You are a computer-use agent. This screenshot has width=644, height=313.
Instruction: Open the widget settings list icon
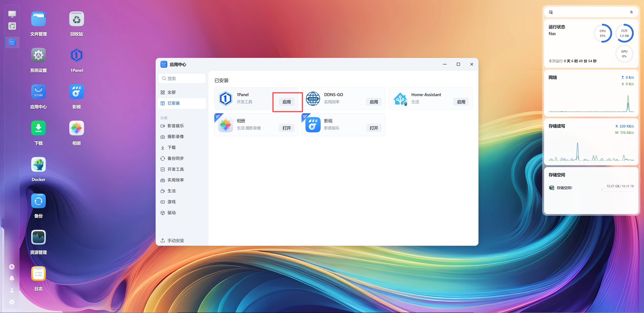(550, 12)
